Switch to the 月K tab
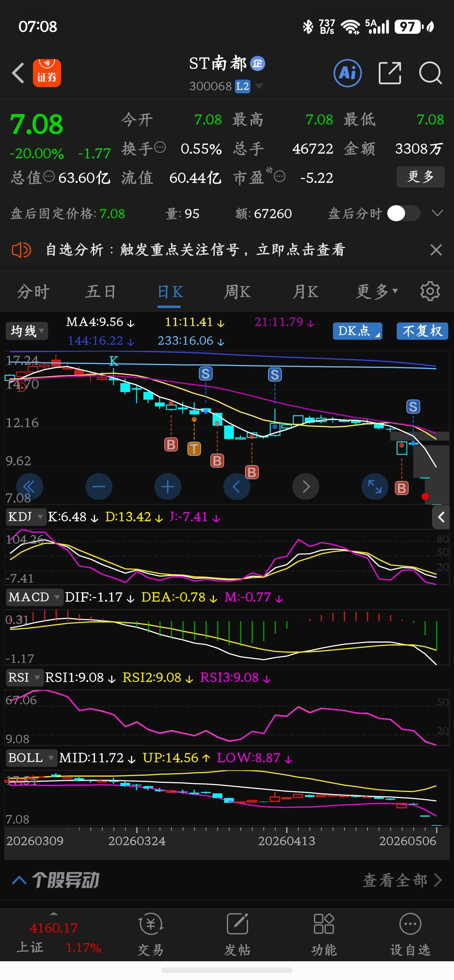 tap(305, 292)
